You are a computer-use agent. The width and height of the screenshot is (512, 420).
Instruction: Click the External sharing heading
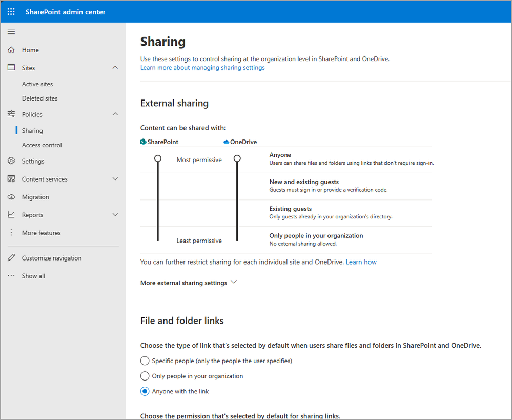(174, 103)
